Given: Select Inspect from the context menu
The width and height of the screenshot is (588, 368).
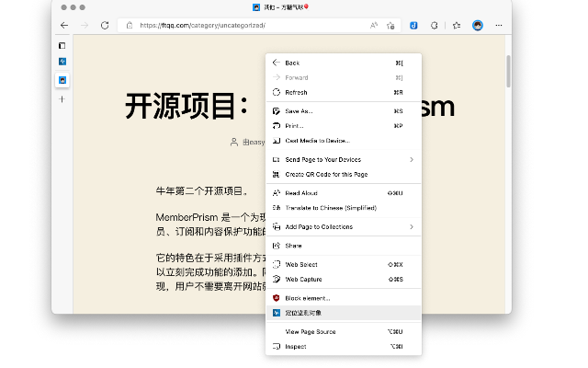Looking at the screenshot, I should [x=296, y=346].
